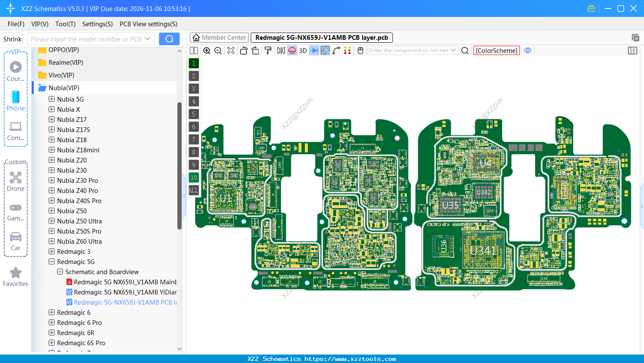
Task: Toggle the measure lines tool highlight
Action: [325, 50]
